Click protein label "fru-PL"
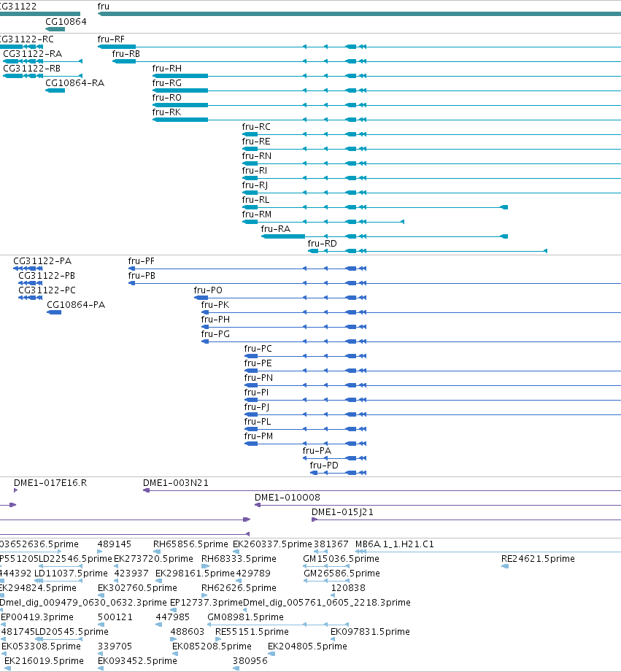 258,421
